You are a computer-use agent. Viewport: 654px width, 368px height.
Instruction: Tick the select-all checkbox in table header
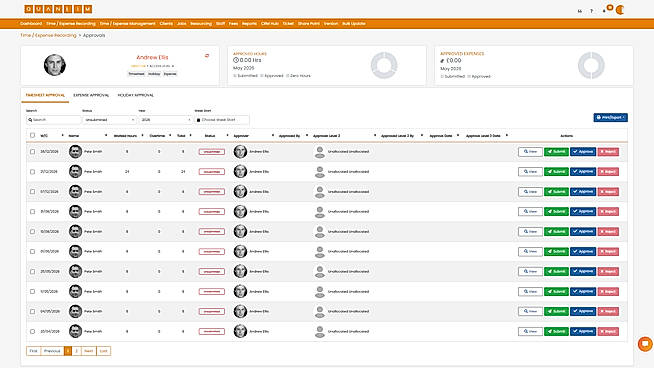coord(33,135)
